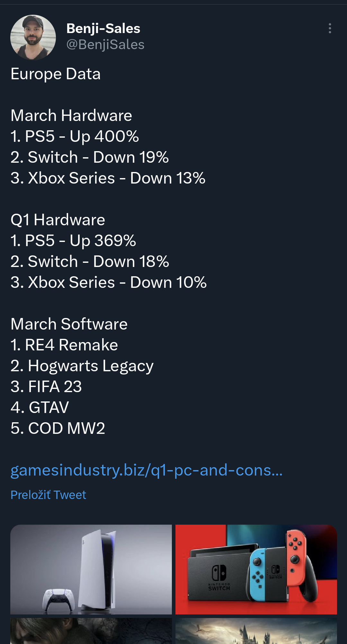Open the tweet's three-dot more options menu

[x=330, y=29]
